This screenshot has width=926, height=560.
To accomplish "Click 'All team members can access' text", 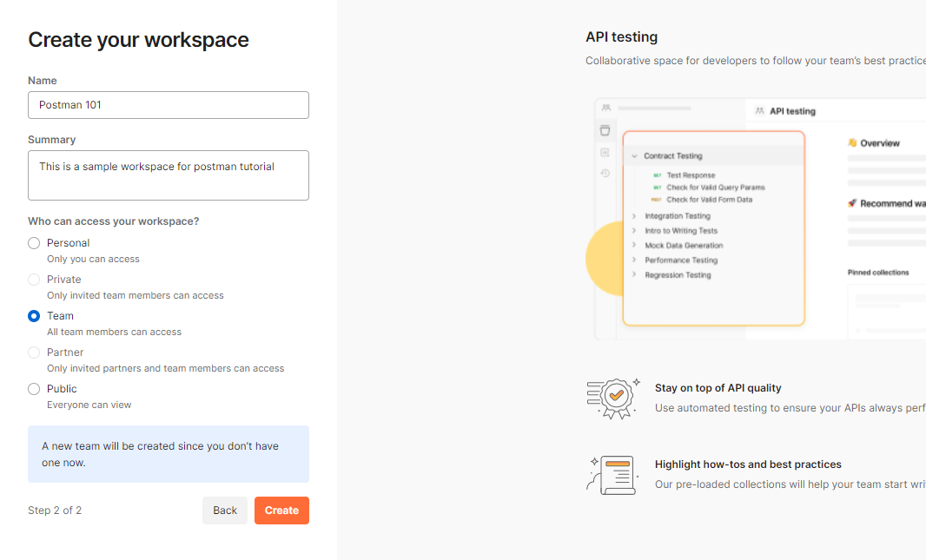I will [x=115, y=333].
